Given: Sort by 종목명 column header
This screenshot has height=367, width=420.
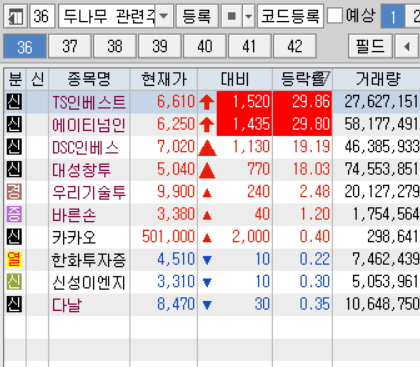Looking at the screenshot, I should pyautogui.click(x=89, y=79).
